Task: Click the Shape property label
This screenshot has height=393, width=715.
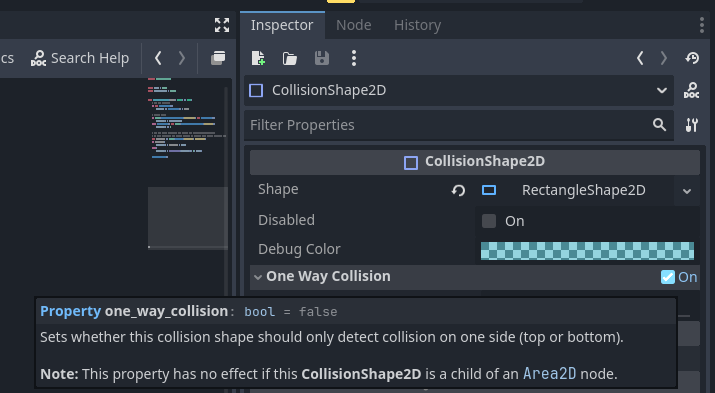Action: (278, 189)
